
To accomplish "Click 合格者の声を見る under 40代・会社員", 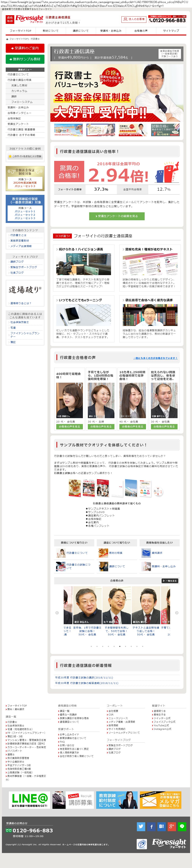I will point(133,426).
